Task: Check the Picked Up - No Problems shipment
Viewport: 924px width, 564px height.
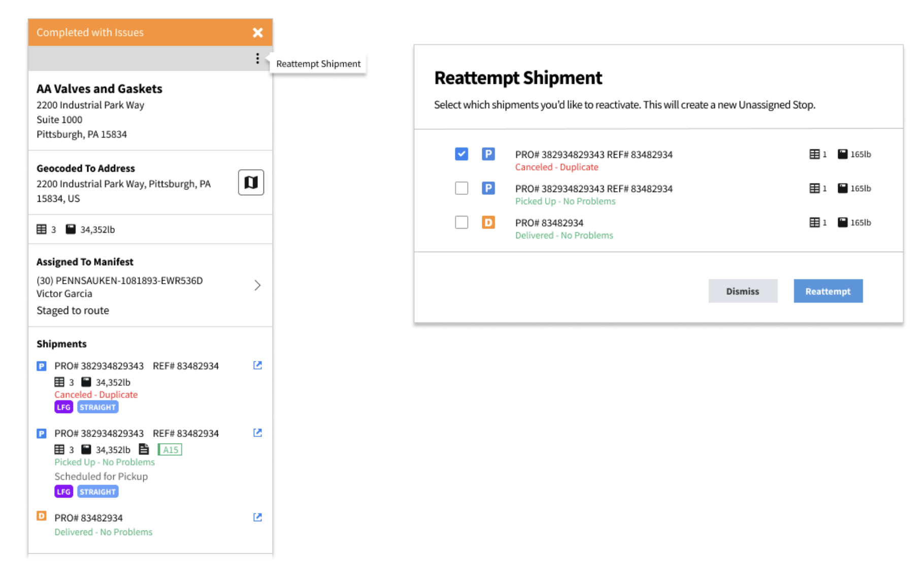Action: pos(461,188)
